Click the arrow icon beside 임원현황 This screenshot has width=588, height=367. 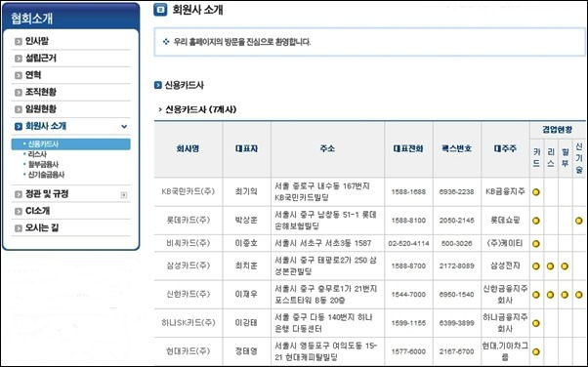(x=19, y=109)
